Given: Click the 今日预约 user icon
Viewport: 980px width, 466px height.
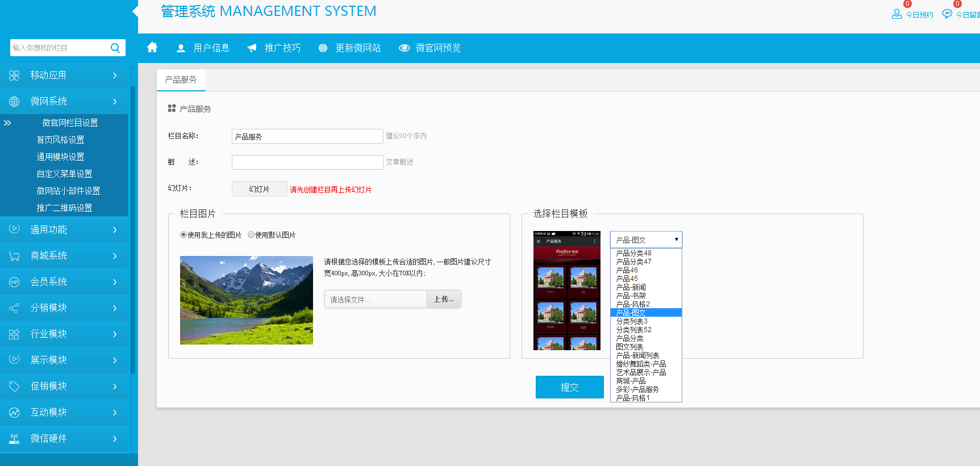Looking at the screenshot, I should (896, 14).
